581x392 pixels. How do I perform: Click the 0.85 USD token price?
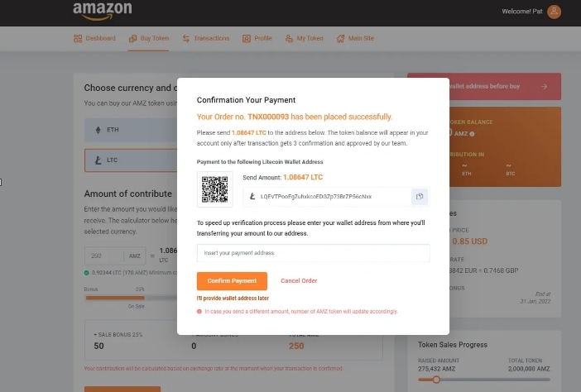469,241
